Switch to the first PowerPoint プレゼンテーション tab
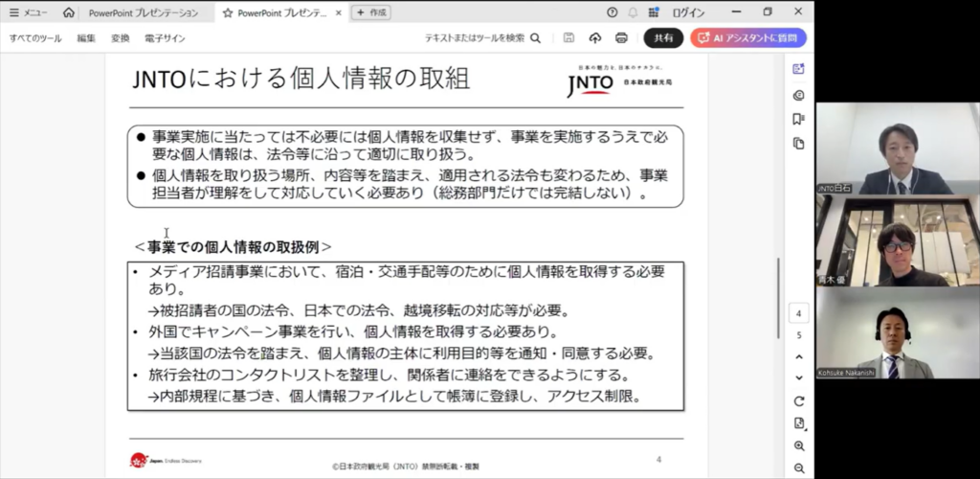This screenshot has width=980, height=479. pyautogui.click(x=144, y=12)
